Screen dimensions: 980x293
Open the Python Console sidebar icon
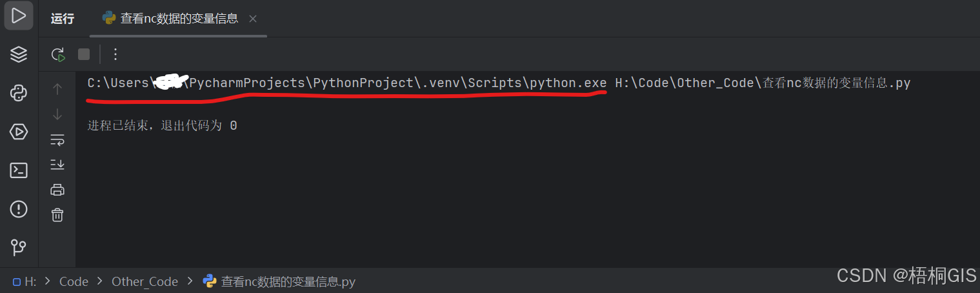[x=19, y=93]
